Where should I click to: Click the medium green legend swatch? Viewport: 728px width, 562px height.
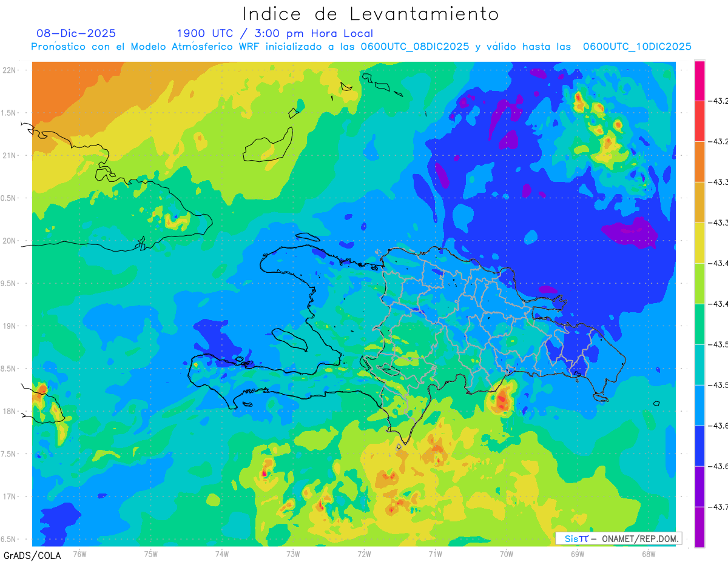699,324
